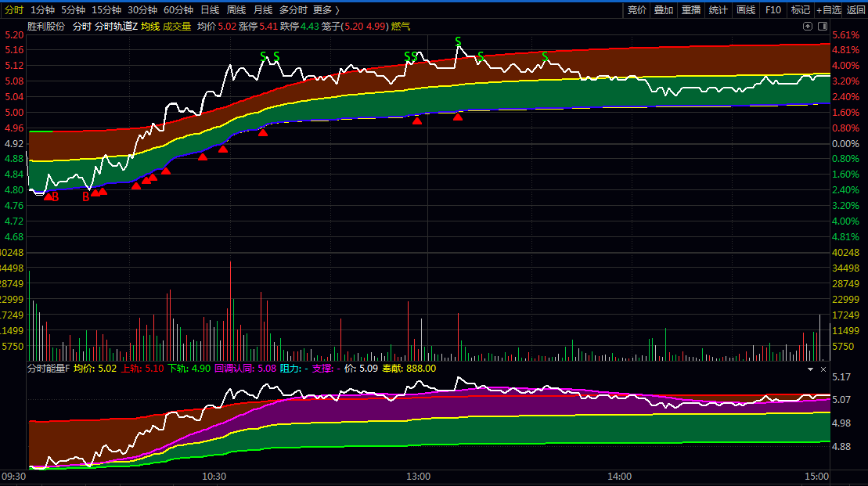Open the 15分钟 chart tab

tap(106, 10)
